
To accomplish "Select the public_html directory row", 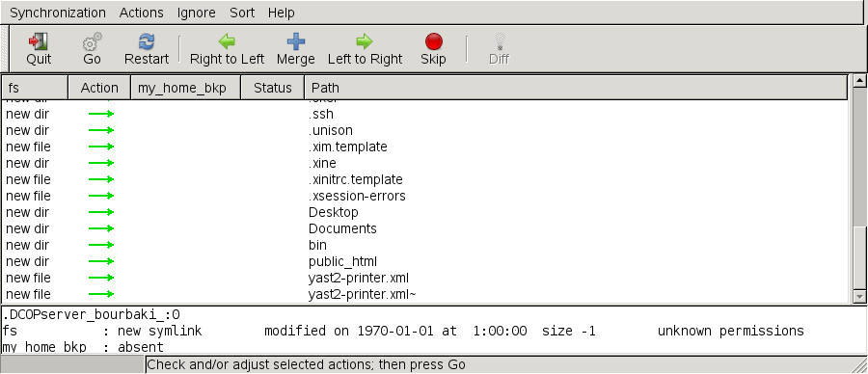I will pos(424,261).
